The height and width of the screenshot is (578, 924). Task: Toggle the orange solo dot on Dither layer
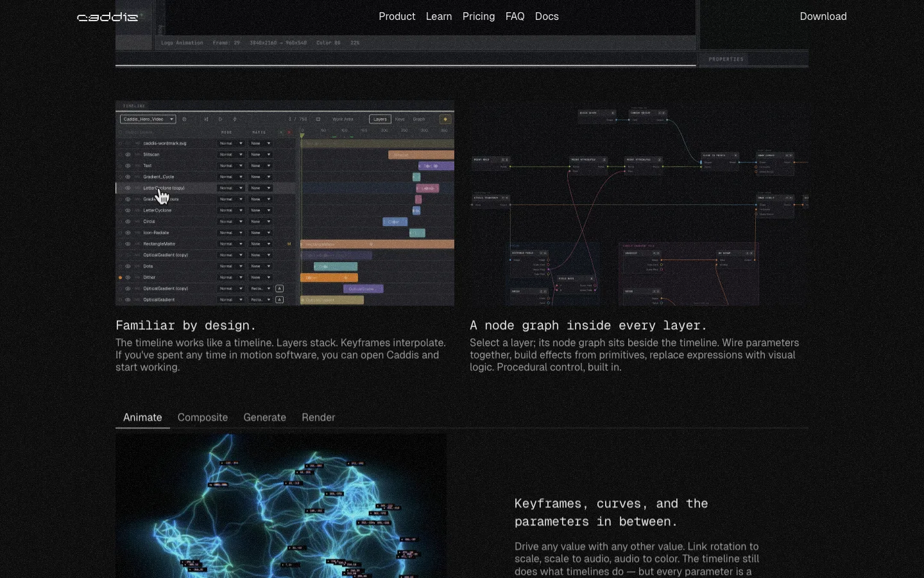pyautogui.click(x=120, y=277)
